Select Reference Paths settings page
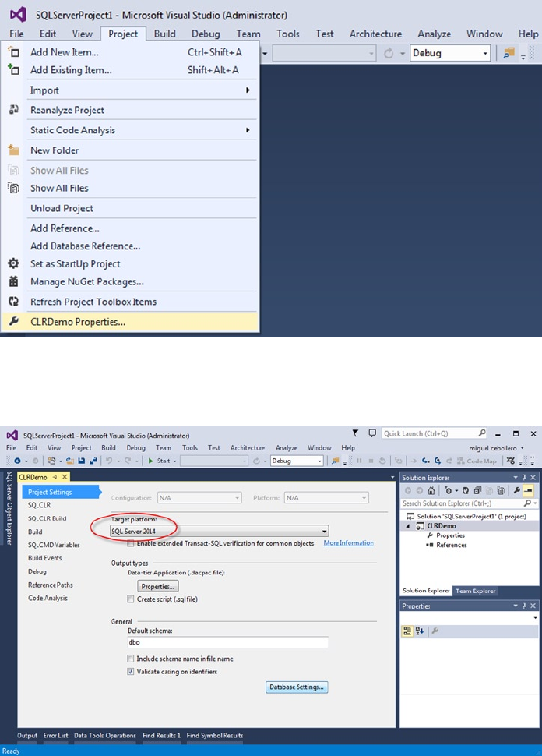The height and width of the screenshot is (756, 542). tap(51, 585)
